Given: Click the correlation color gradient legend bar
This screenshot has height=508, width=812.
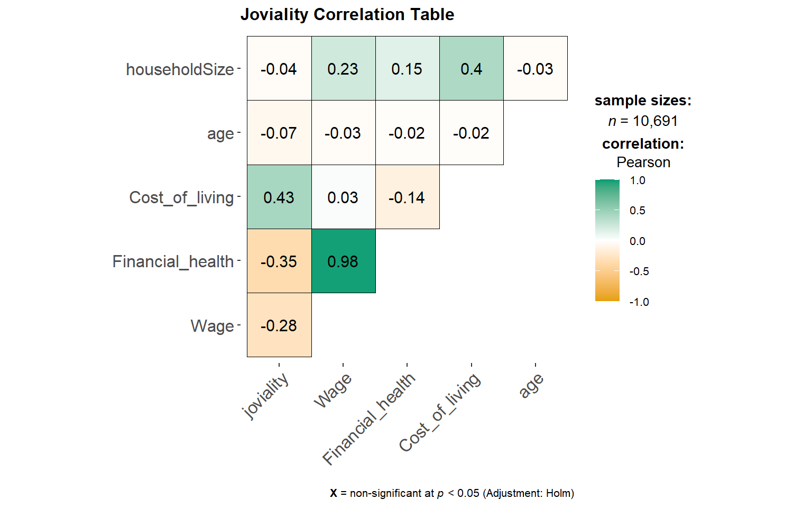Looking at the screenshot, I should [607, 241].
